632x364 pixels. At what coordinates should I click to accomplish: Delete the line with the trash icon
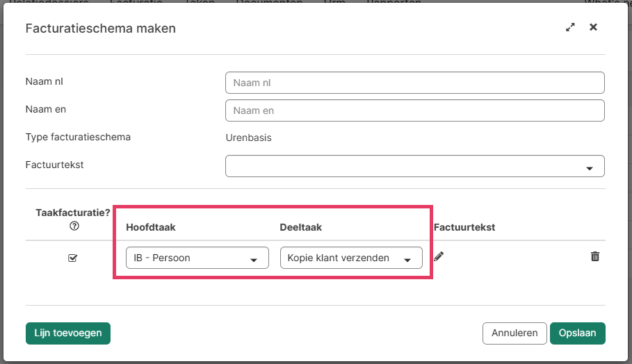tap(595, 256)
